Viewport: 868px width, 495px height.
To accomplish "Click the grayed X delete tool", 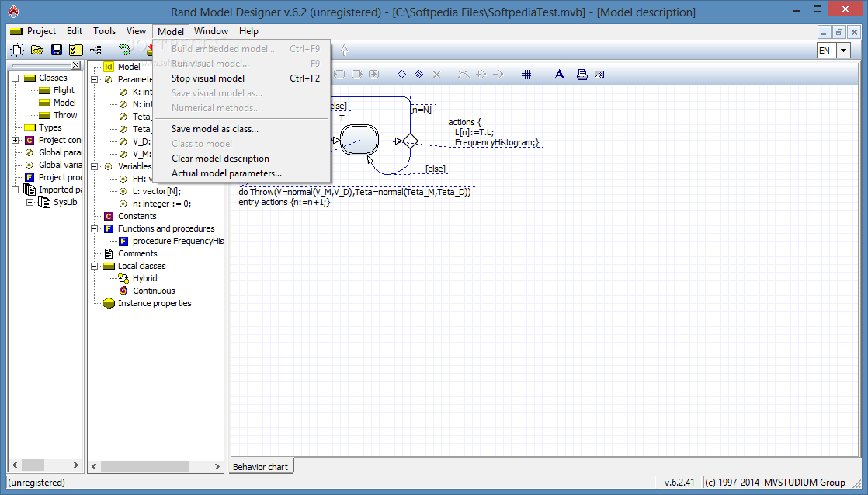I will tap(436, 75).
